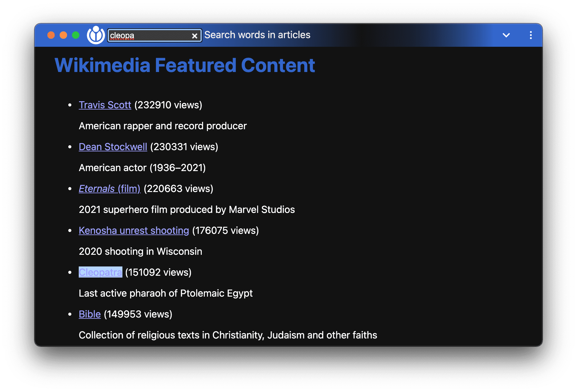Collapse the search bar with the down chevron

(506, 35)
